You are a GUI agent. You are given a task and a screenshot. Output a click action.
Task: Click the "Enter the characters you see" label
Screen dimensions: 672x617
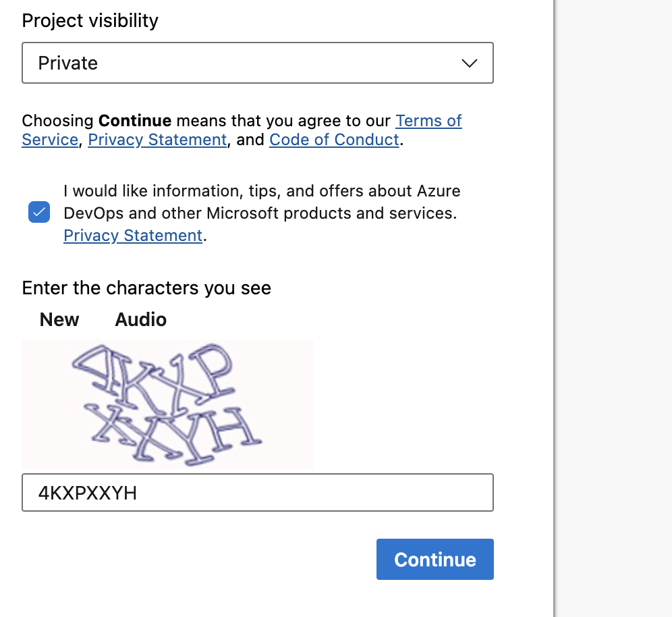(x=146, y=288)
